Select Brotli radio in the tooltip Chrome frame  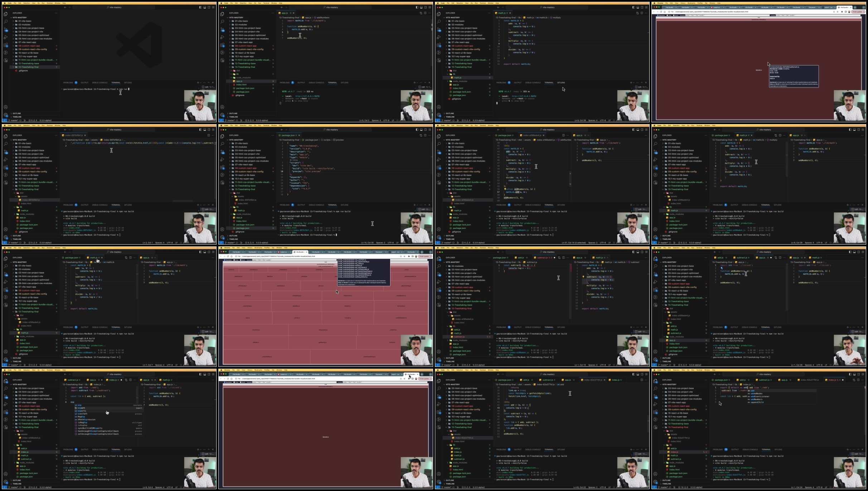674,15
